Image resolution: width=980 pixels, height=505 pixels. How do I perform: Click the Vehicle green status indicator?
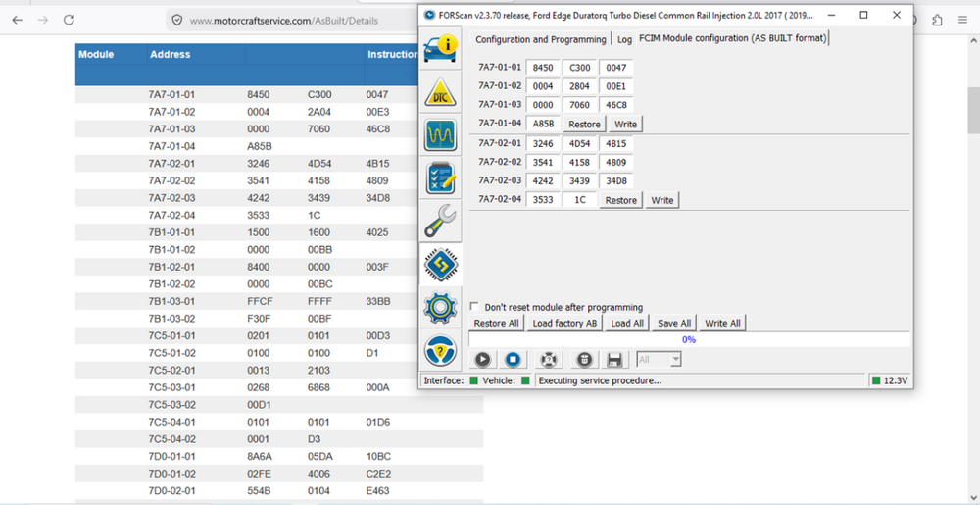525,380
